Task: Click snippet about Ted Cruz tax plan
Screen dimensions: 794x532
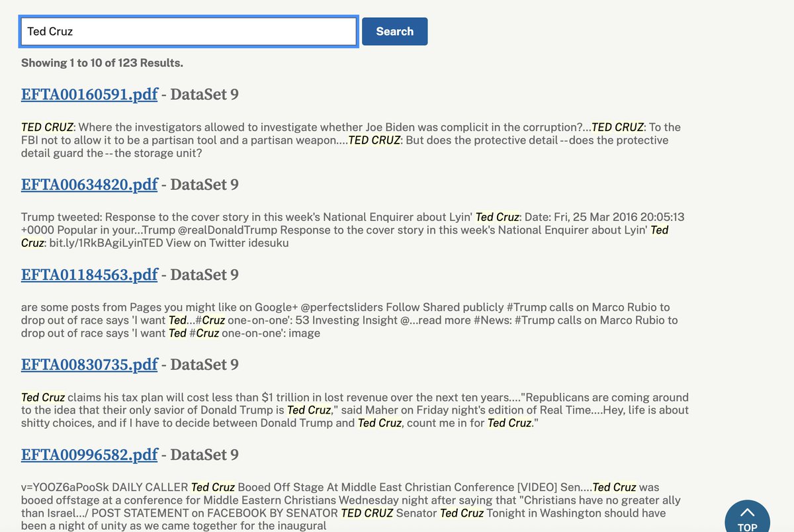Action: [x=355, y=410]
